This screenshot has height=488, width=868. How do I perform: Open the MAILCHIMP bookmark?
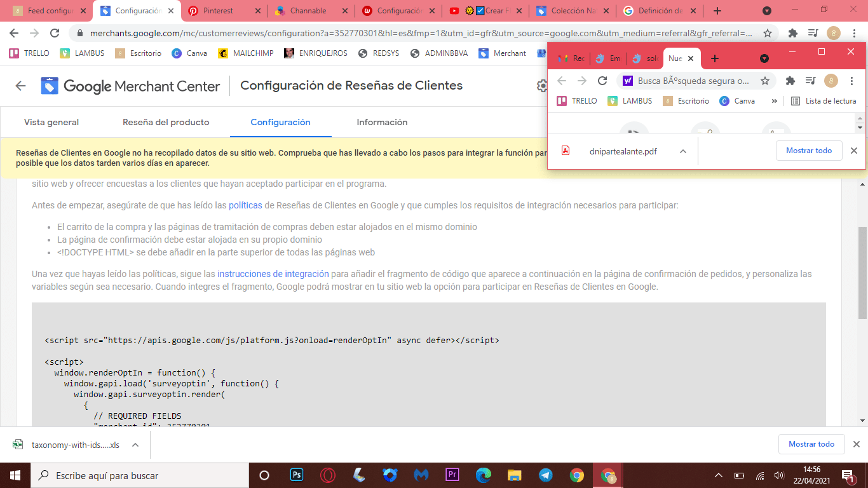pyautogui.click(x=246, y=53)
